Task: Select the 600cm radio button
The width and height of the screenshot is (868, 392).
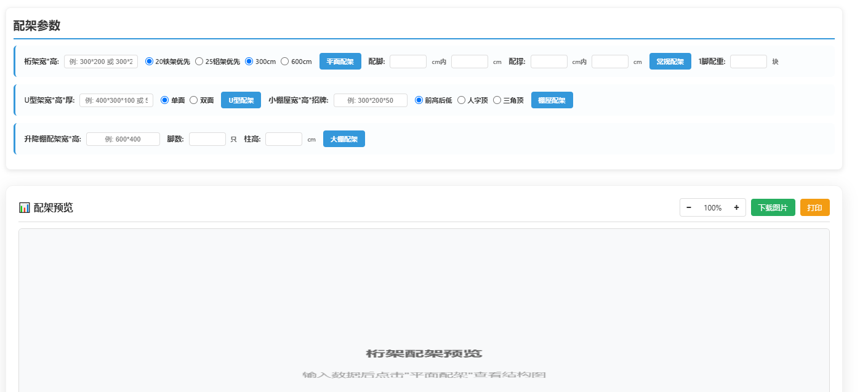Action: pos(284,62)
